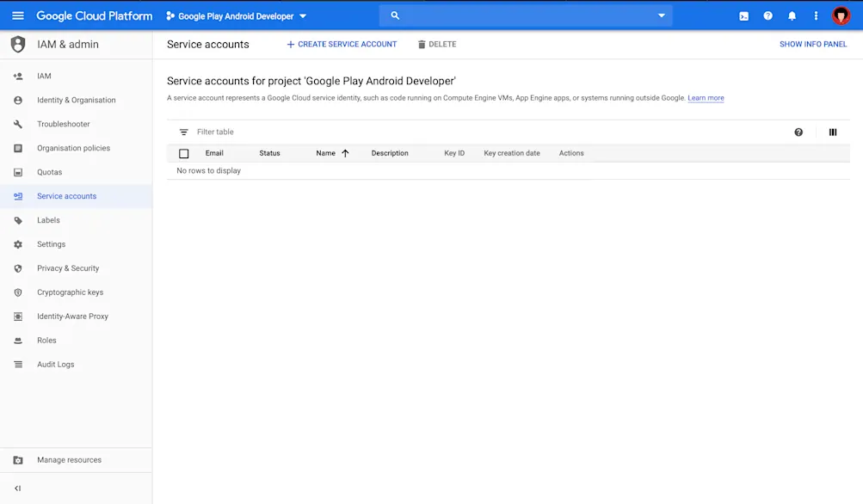Sort by the Status column header
The image size is (863, 504).
pyautogui.click(x=269, y=153)
